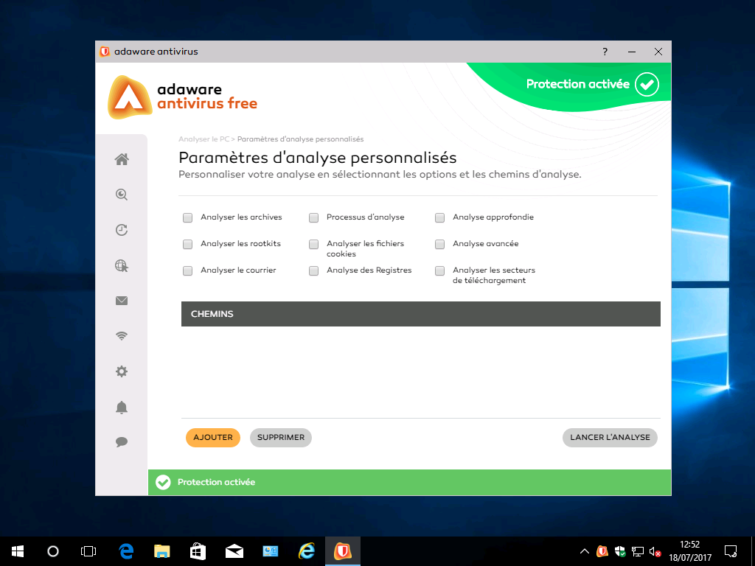Check Analyser les secteurs de téléchargement

440,271
